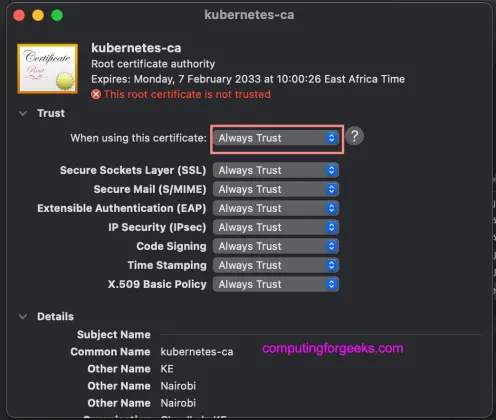This screenshot has height=420, width=496.
Task: Click the Common Name value kubernetes-ca
Action: 197,352
